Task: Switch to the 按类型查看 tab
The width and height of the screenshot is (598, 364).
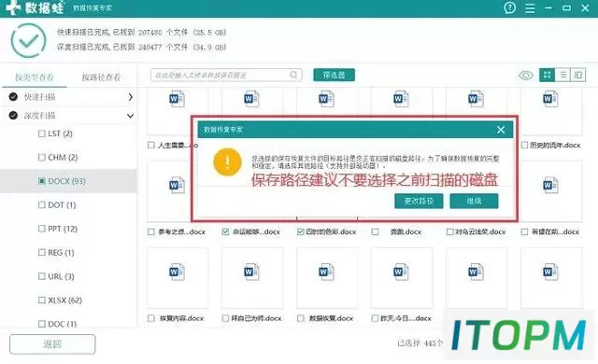Action: pyautogui.click(x=35, y=77)
